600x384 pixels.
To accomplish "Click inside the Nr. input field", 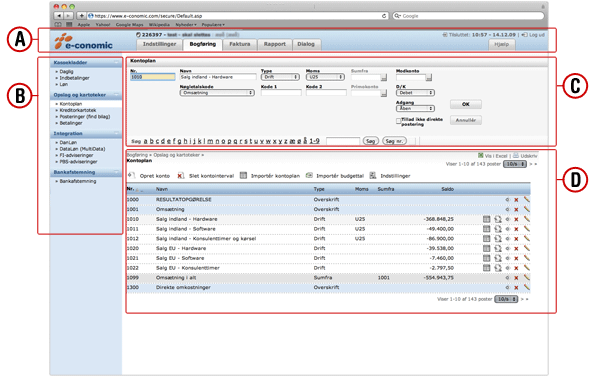I will [153, 77].
